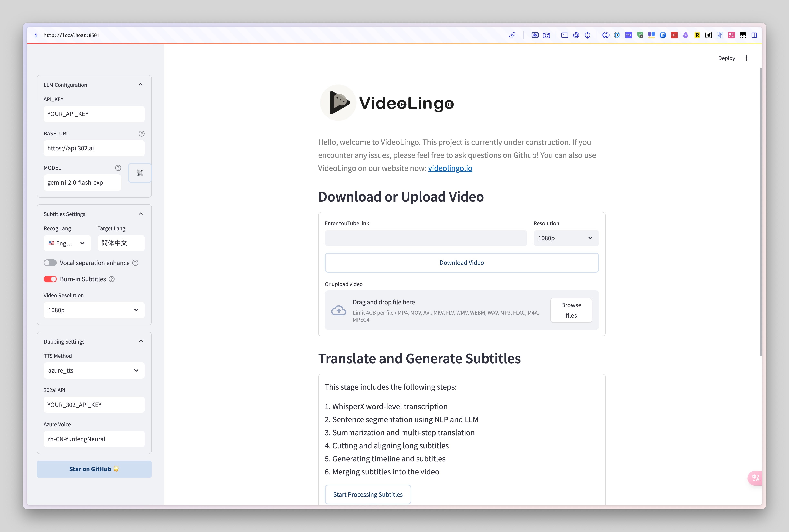Click the TDK extension icon
This screenshot has width=789, height=532.
click(628, 35)
